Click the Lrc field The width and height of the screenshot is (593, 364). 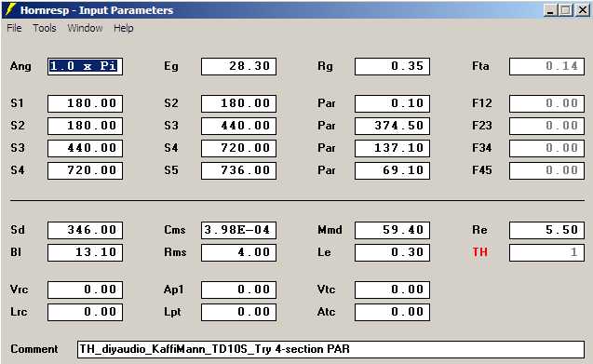click(85, 312)
